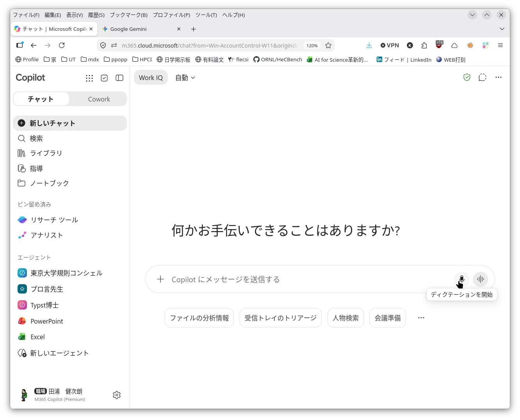Open the HPCI bookmark folder
The width and height of the screenshot is (520, 420).
click(142, 59)
